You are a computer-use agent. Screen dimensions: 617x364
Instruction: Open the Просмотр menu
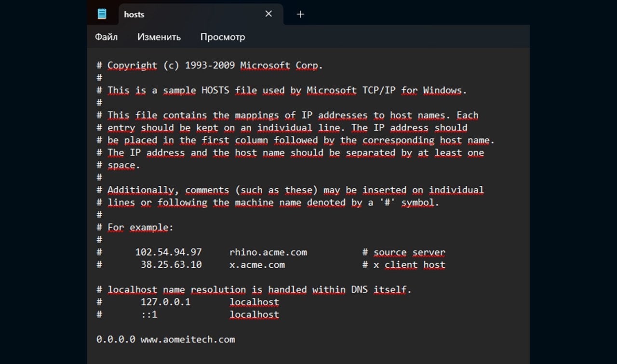223,37
